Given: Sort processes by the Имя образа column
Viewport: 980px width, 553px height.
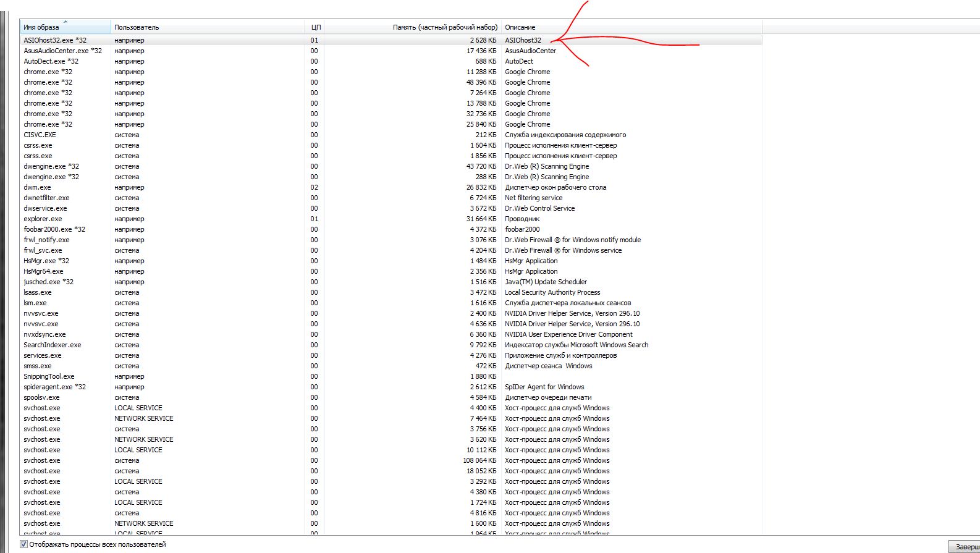Looking at the screenshot, I should 65,27.
